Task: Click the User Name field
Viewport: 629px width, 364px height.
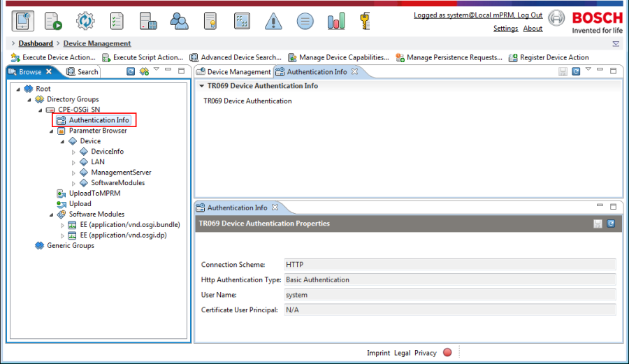Action: click(x=449, y=295)
